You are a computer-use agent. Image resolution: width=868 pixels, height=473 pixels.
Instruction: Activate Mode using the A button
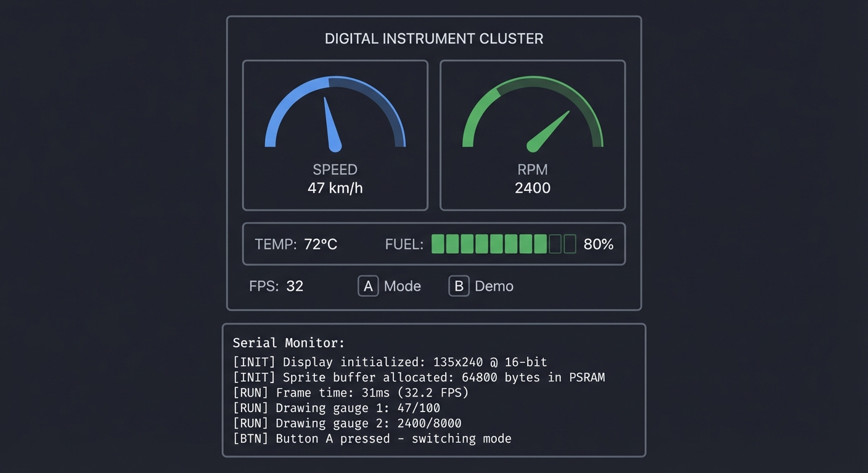click(368, 286)
